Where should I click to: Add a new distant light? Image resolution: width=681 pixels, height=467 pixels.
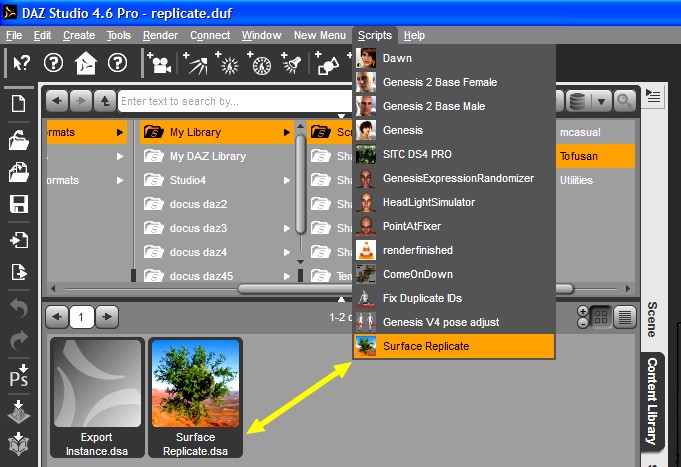coord(195,63)
